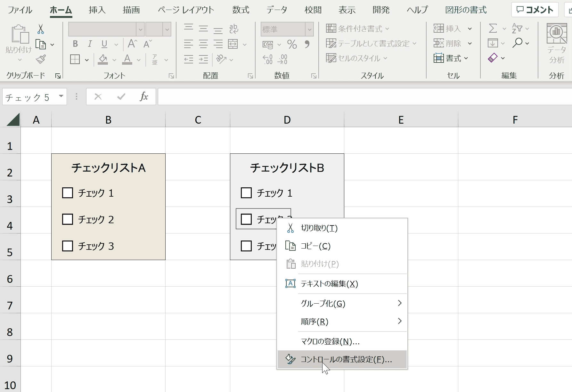Viewport: 572px width, 392px height.
Task: Click the Sort and Filter icon
Action: pos(517,29)
